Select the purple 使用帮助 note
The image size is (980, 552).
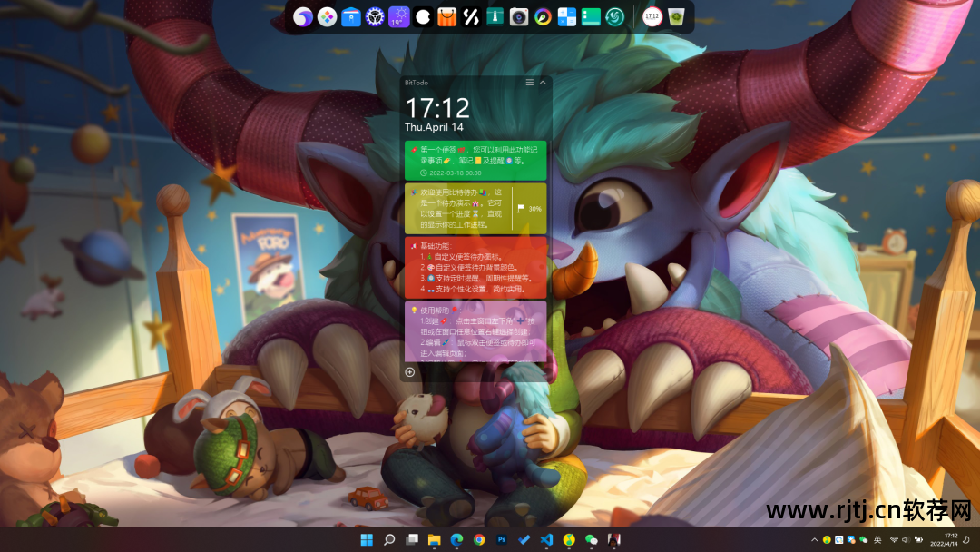[475, 331]
